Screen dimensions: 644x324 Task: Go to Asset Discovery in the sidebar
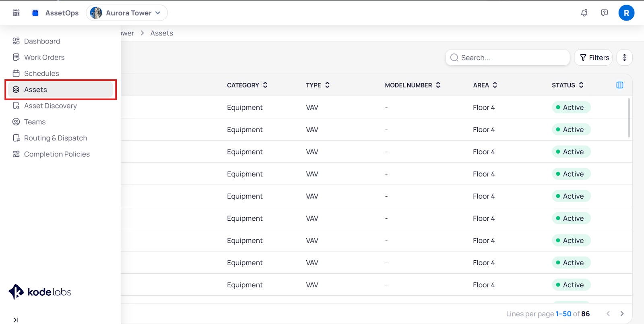click(x=50, y=106)
